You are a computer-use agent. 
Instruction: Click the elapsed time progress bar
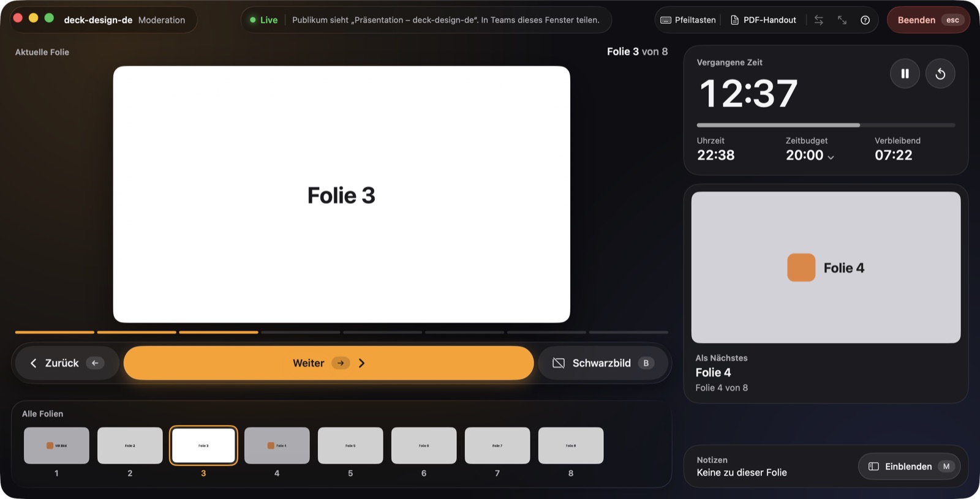click(826, 125)
